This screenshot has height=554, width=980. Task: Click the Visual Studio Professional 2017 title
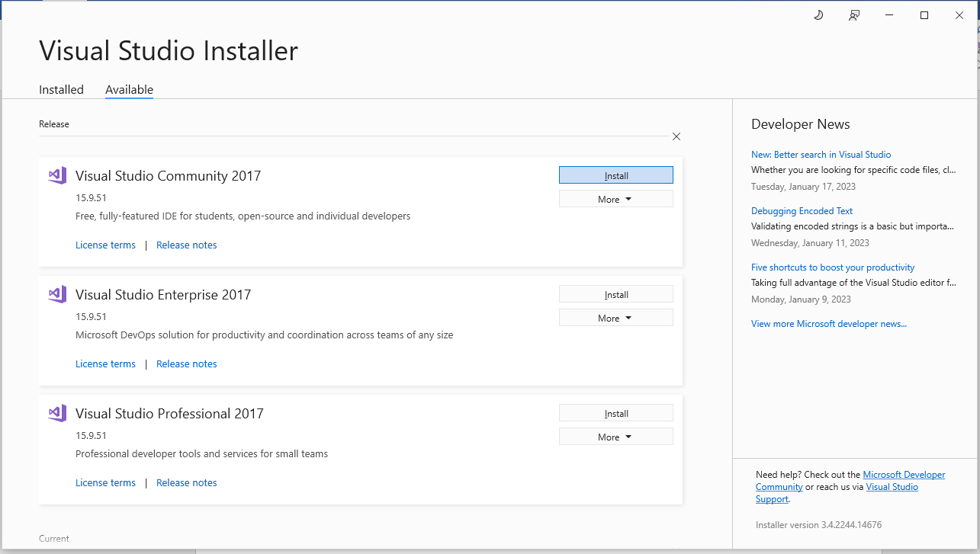pyautogui.click(x=169, y=413)
